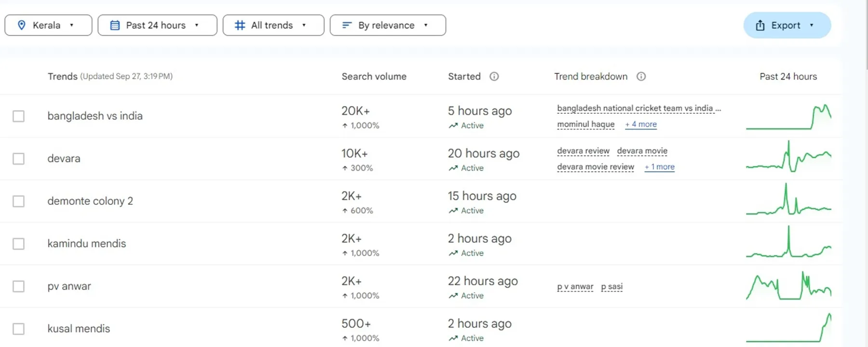Click the info icon beside Trend breakdown
This screenshot has width=868, height=347.
pyautogui.click(x=641, y=77)
